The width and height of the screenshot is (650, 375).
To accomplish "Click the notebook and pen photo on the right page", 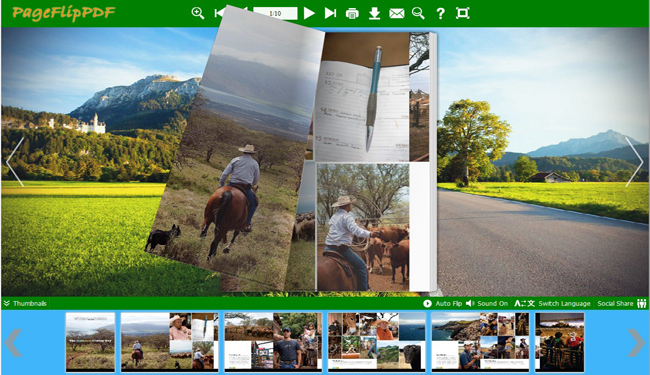I will click(x=361, y=97).
